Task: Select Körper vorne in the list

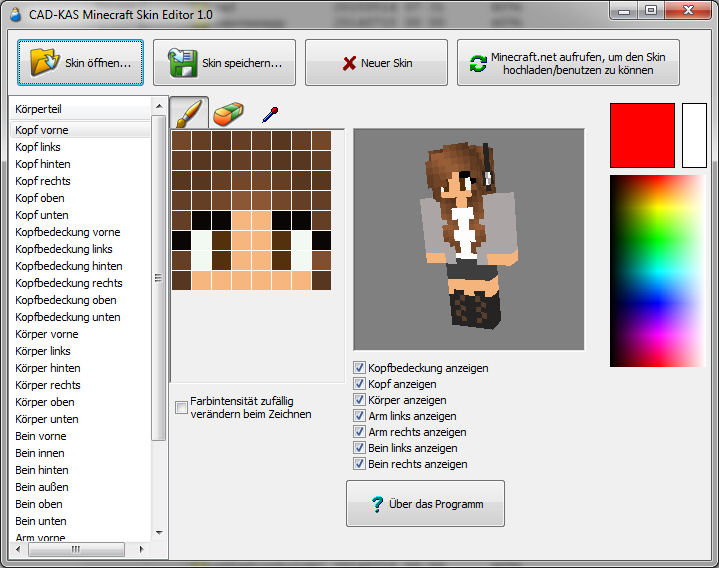Action: (46, 334)
